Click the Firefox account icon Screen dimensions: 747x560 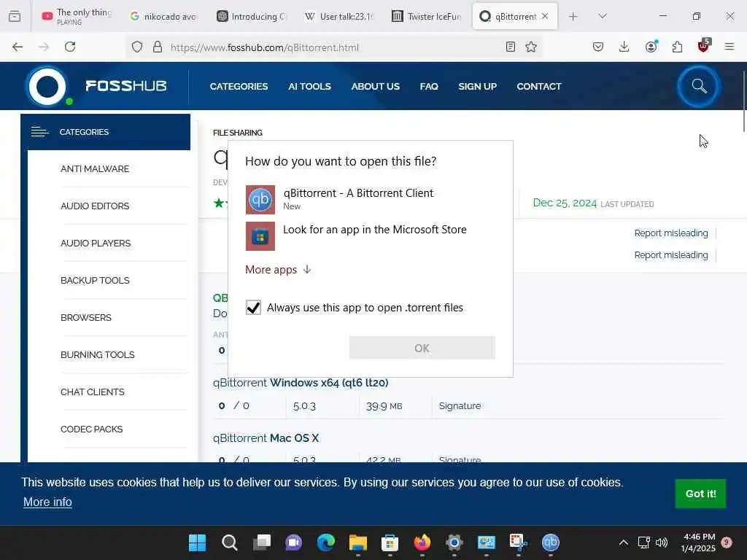tap(651, 46)
